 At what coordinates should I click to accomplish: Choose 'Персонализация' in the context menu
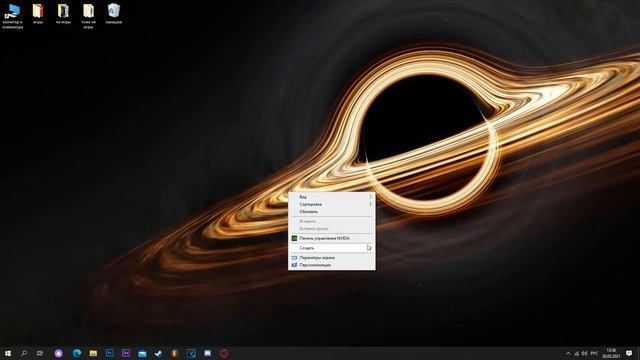point(332,265)
